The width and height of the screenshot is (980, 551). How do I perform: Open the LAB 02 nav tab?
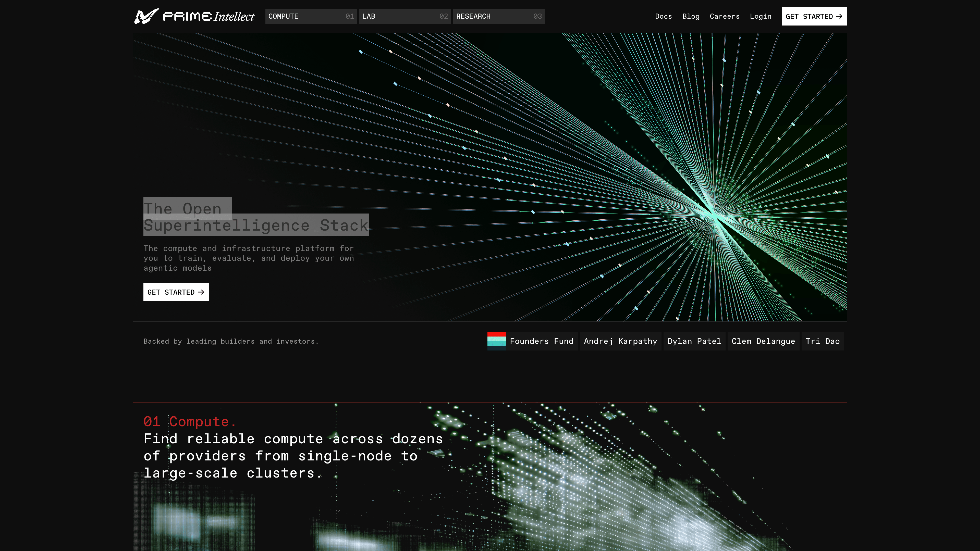tap(405, 16)
